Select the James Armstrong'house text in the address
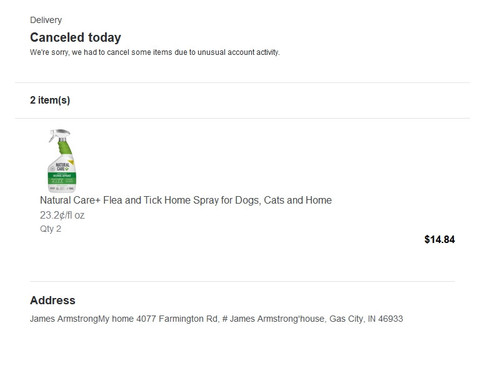The image size is (500, 366). (x=277, y=319)
